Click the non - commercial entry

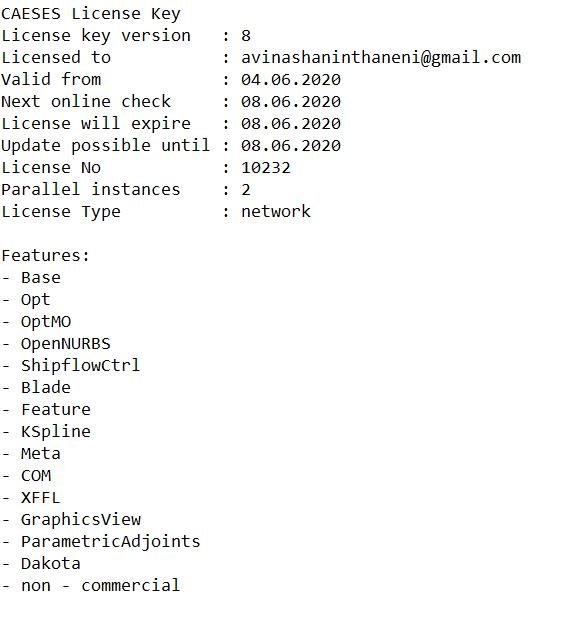(x=101, y=586)
